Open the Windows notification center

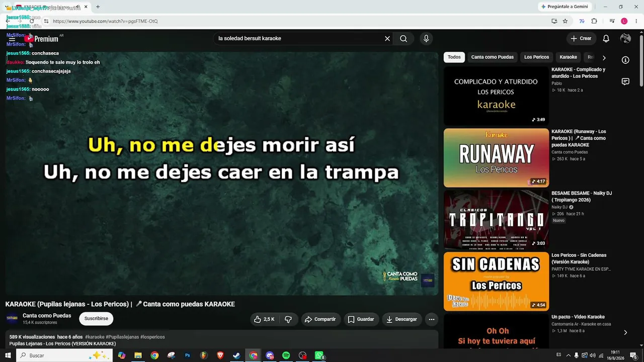pos(634,355)
